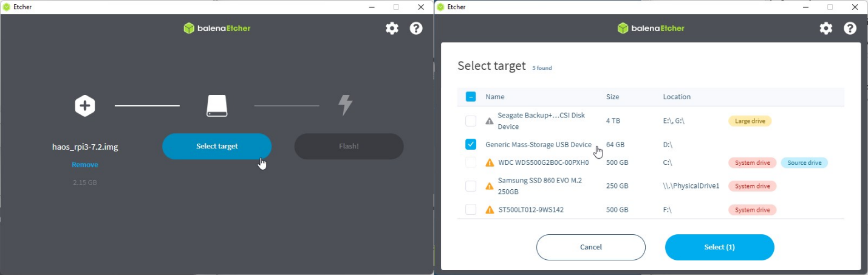Toggle the select-all checkbox in header row
The image size is (868, 275).
point(471,97)
